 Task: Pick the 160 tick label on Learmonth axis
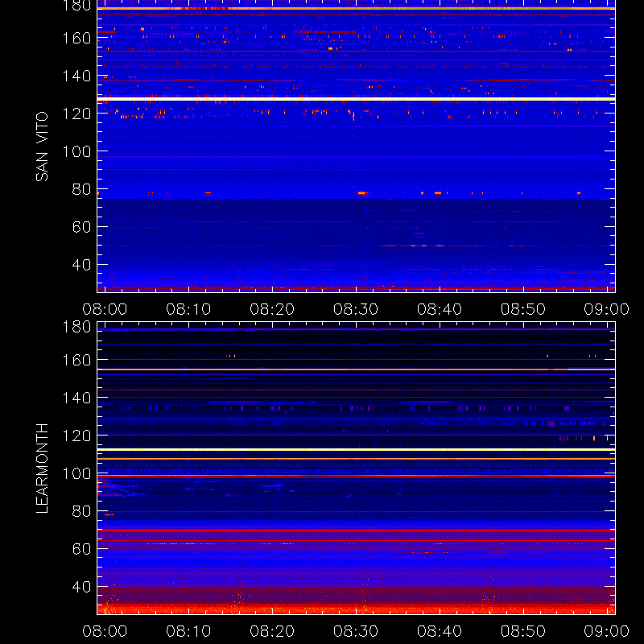(76, 360)
